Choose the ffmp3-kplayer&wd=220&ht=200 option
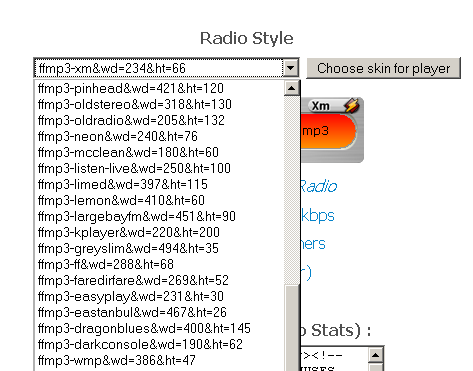Image resolution: width=473 pixels, height=371 pixels. pos(159,232)
